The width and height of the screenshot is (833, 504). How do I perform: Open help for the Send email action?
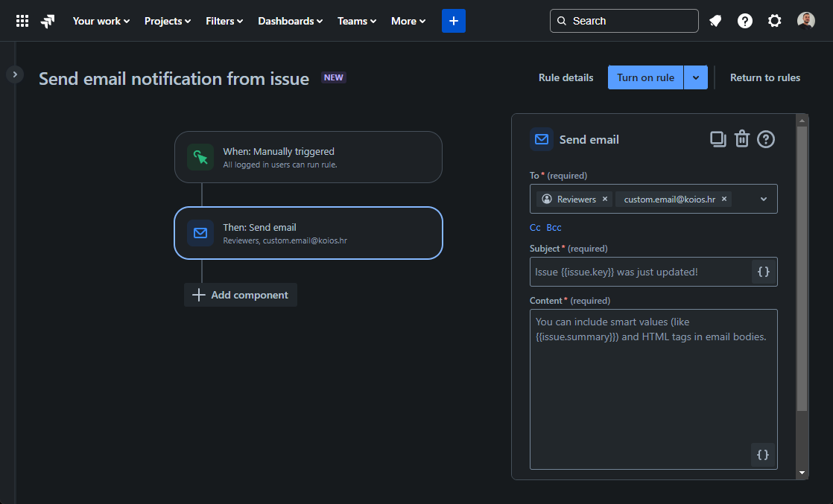point(765,138)
